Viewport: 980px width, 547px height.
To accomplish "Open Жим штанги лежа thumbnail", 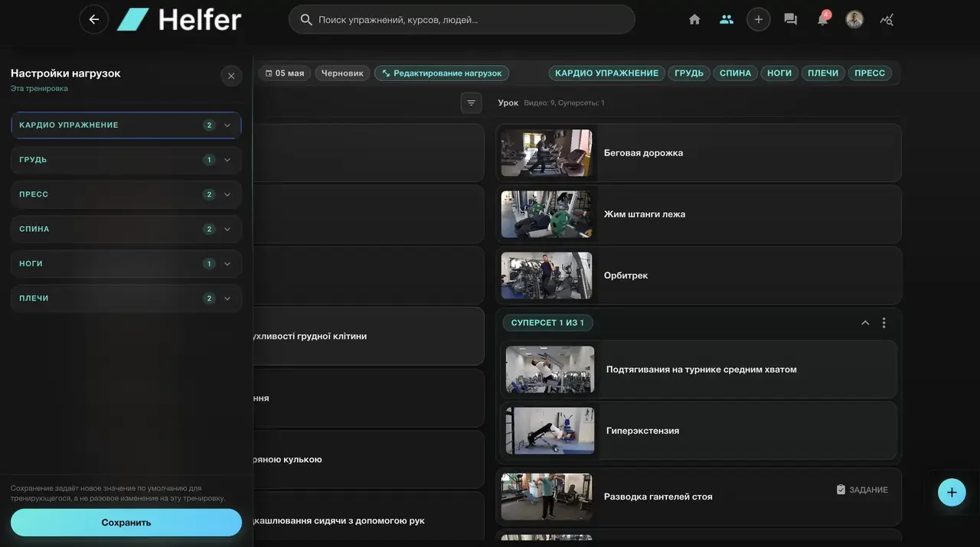I will coord(547,214).
